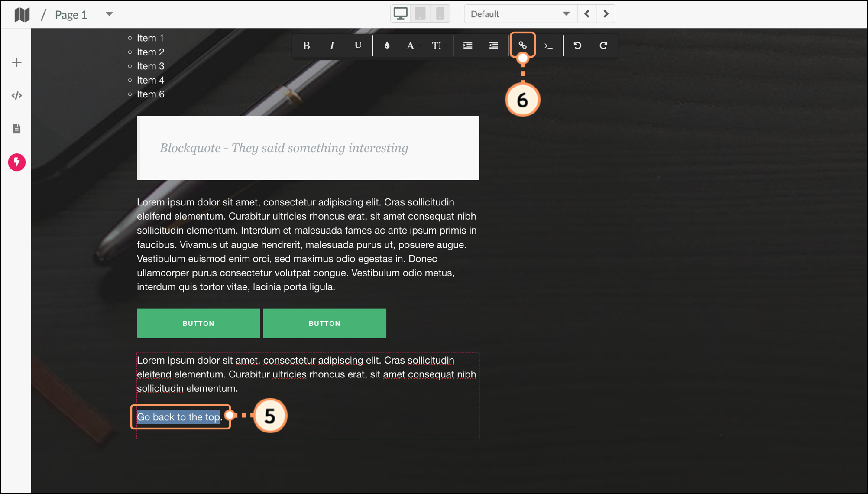Viewport: 868px width, 494px height.
Task: Switch to mobile phone preview mode
Action: tap(440, 14)
